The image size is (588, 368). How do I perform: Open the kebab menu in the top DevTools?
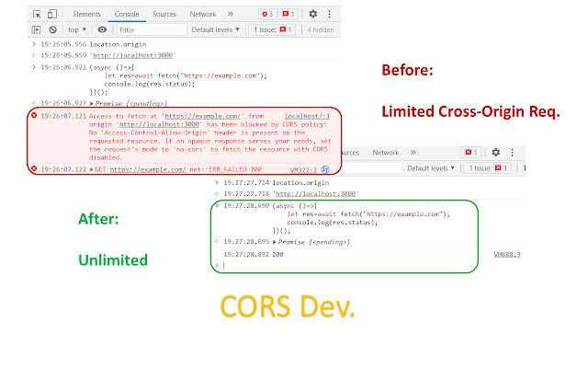(329, 15)
